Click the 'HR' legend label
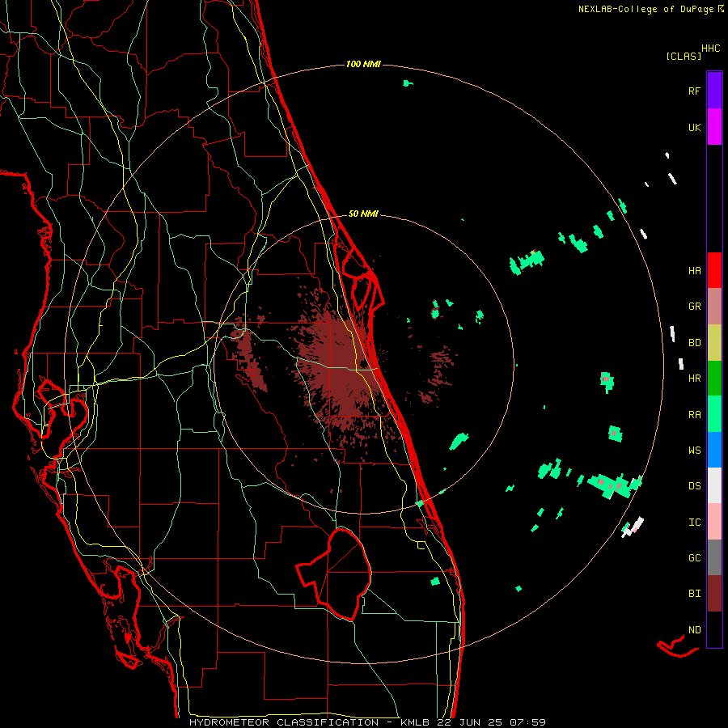This screenshot has width=728, height=728. click(694, 379)
